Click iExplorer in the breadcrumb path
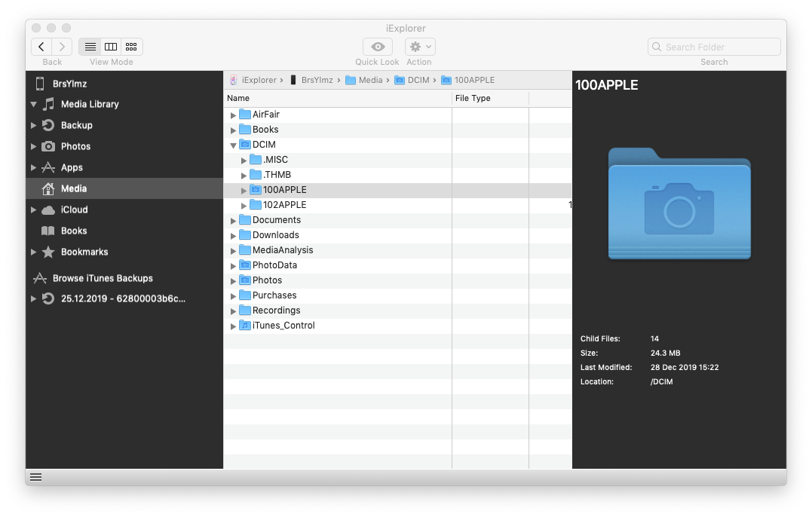Image resolution: width=812 pixels, height=517 pixels. pyautogui.click(x=259, y=80)
